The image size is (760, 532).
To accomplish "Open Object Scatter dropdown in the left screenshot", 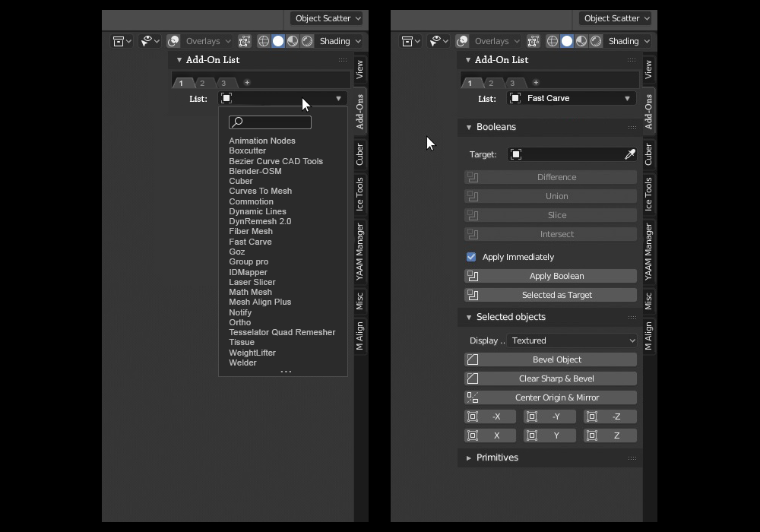I will [x=326, y=18].
